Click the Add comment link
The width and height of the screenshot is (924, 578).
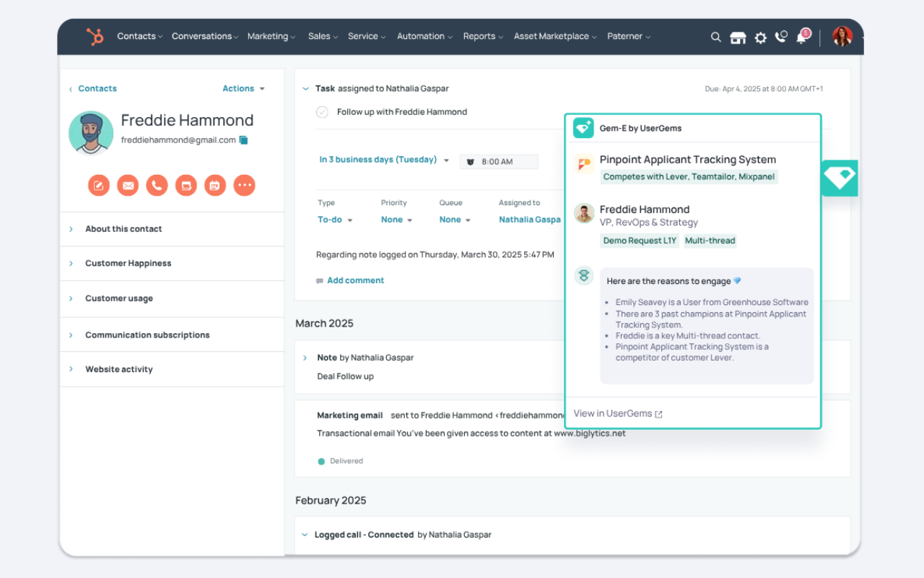click(x=355, y=280)
